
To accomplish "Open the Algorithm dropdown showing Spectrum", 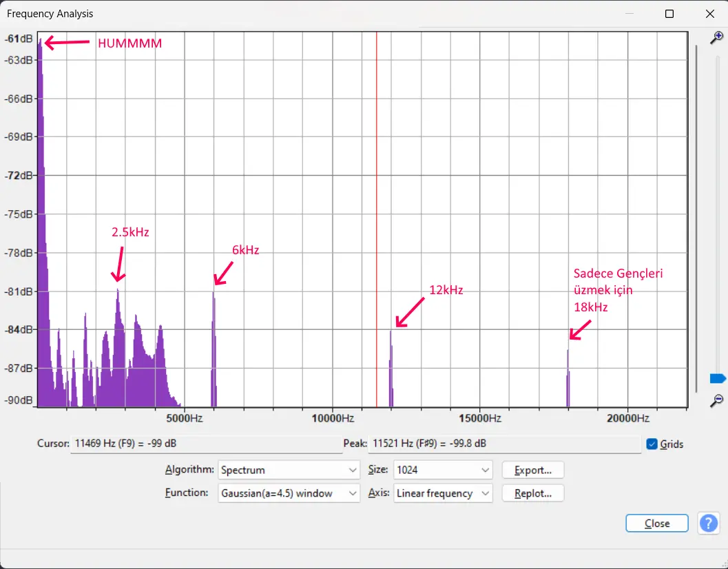I will coord(289,470).
